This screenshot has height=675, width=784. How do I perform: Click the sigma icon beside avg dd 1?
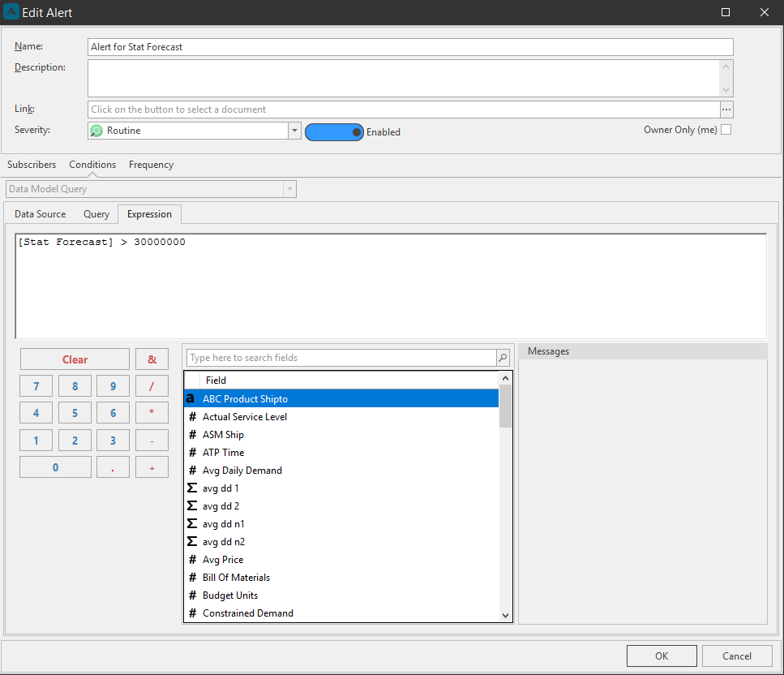[192, 488]
